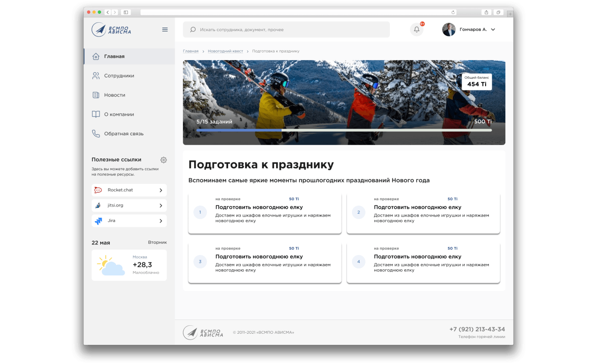Click the number 2 circle on the second task card

[359, 212]
